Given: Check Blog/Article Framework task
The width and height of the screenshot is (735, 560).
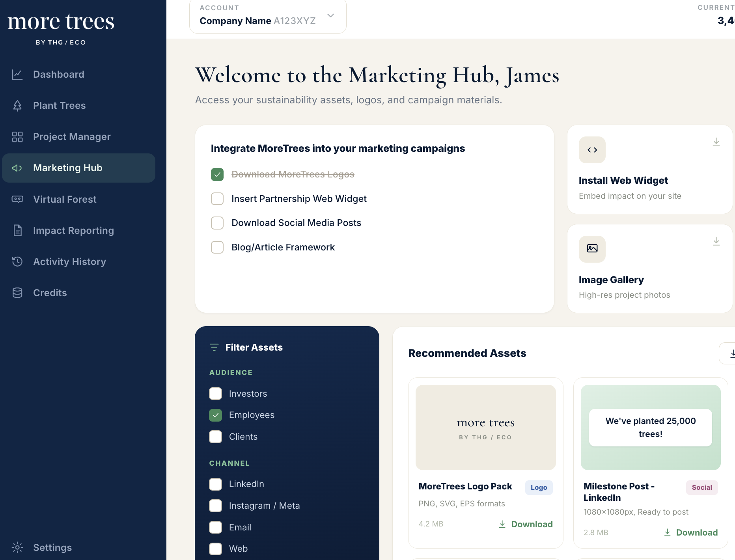Looking at the screenshot, I should [x=217, y=247].
